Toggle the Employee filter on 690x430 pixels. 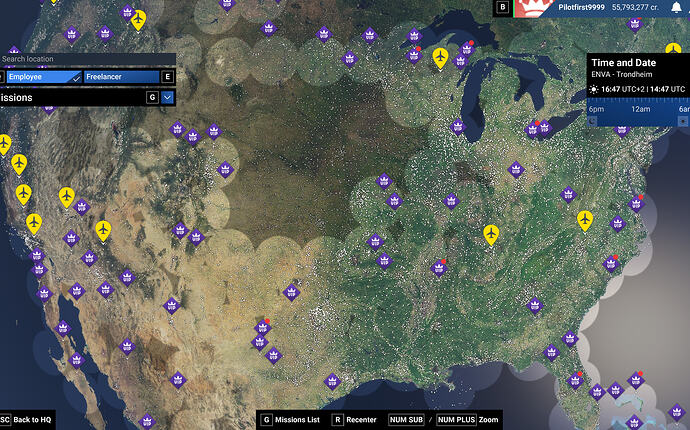point(44,77)
